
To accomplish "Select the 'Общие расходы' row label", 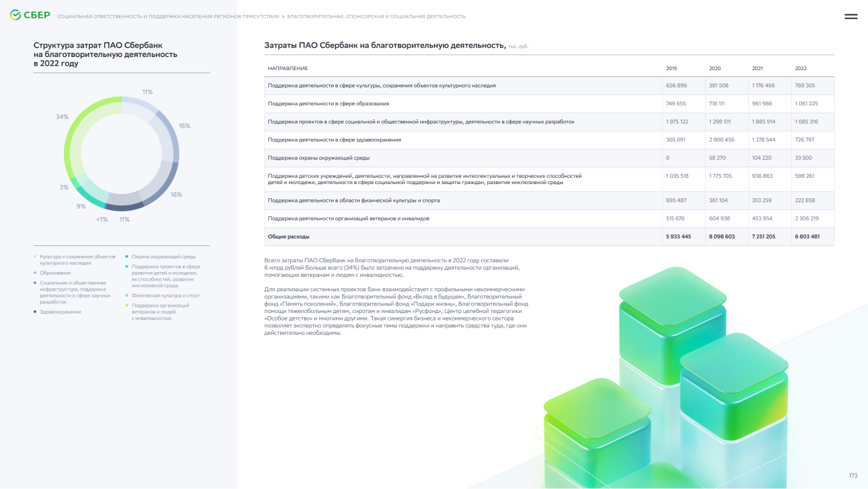I will tap(288, 237).
